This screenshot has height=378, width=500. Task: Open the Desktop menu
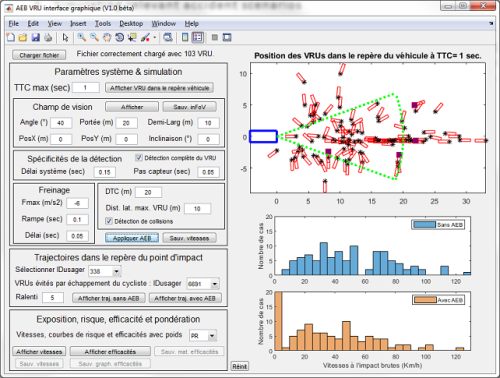[x=131, y=24]
